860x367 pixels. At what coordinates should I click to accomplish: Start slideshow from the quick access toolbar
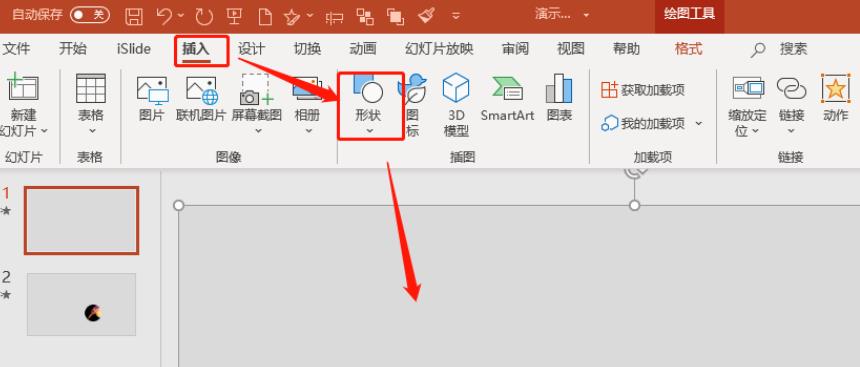[235, 16]
